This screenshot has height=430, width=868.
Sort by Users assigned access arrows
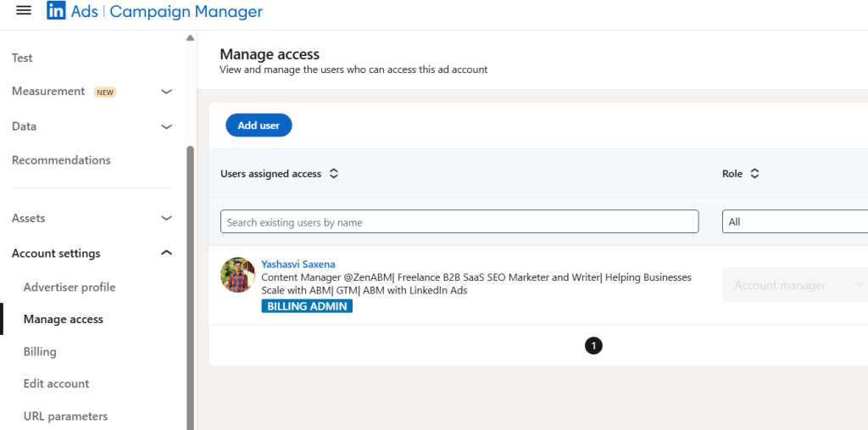(333, 173)
